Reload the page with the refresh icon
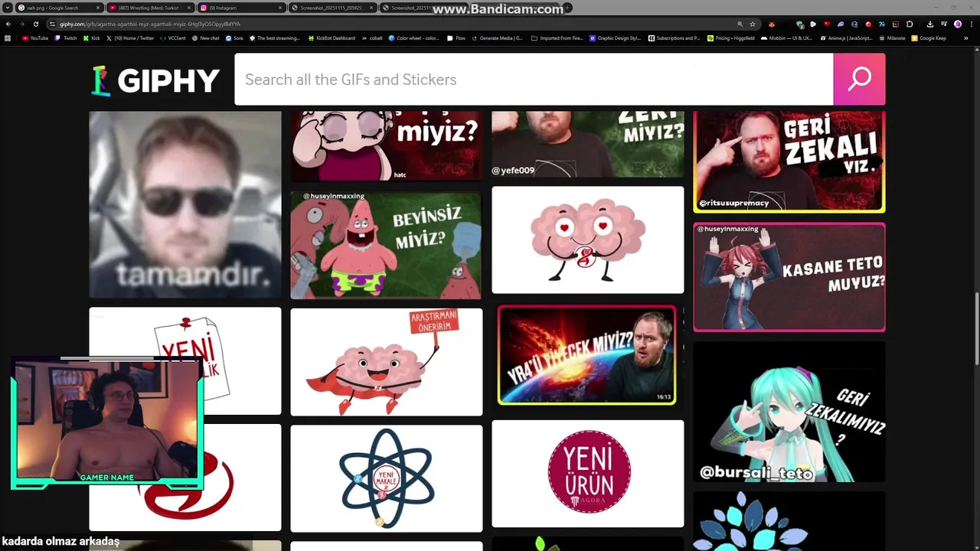This screenshot has height=551, width=980. [x=35, y=24]
